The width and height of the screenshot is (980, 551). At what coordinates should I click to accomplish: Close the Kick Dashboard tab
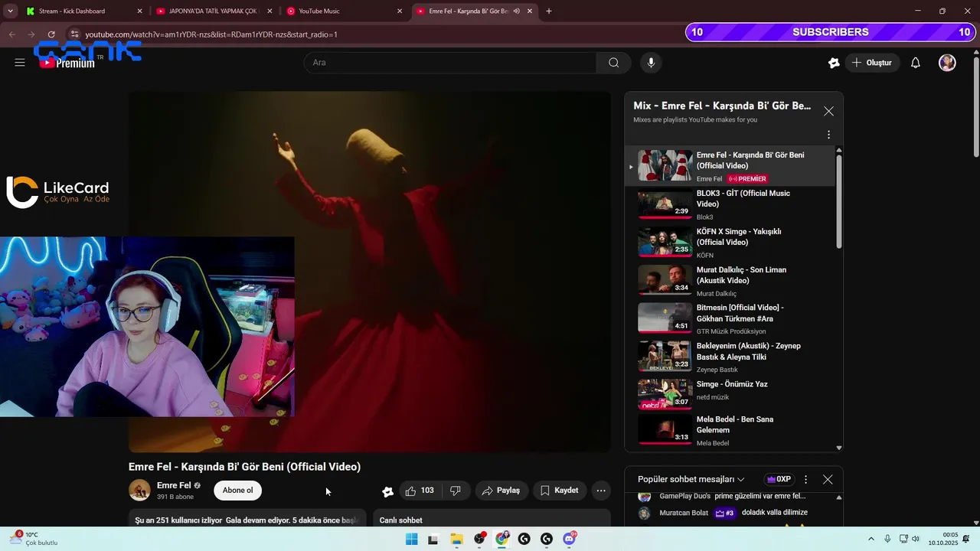[139, 11]
